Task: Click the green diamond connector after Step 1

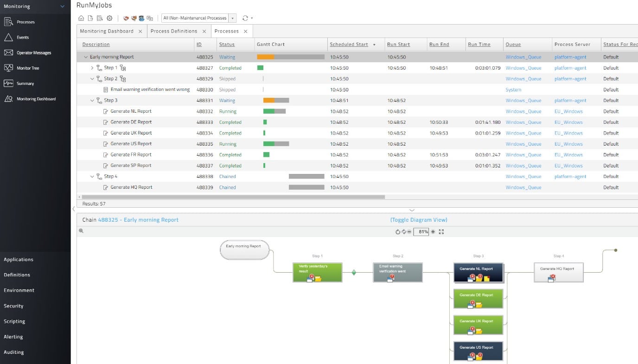Action: (354, 273)
